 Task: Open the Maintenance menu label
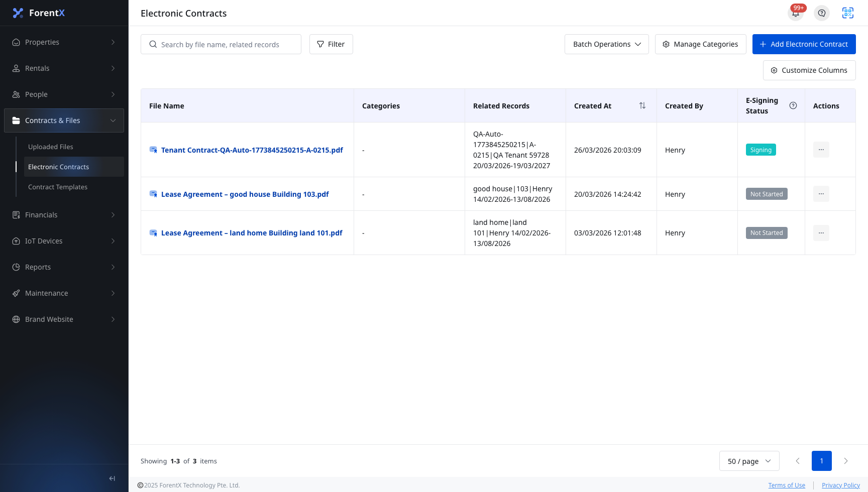point(47,293)
